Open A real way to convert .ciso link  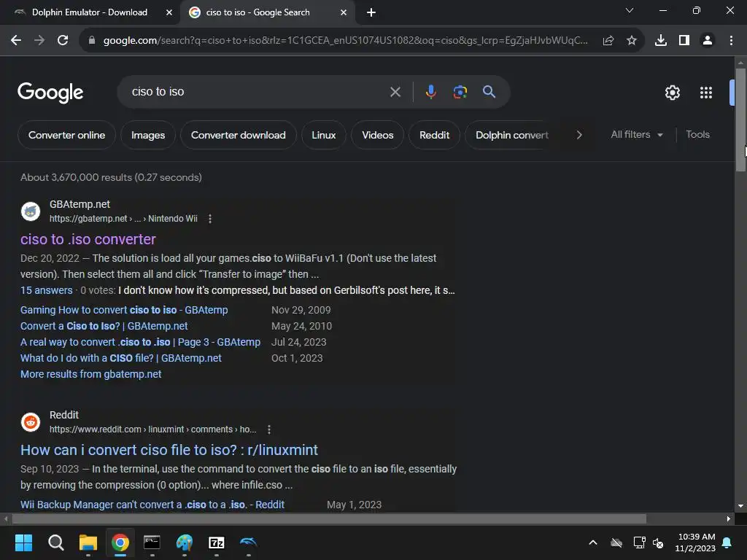[x=141, y=343]
